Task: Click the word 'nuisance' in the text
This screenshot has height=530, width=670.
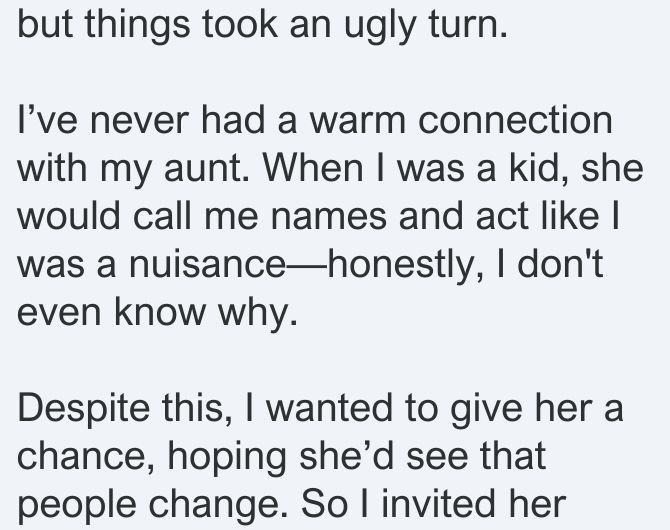Action: pyautogui.click(x=207, y=265)
